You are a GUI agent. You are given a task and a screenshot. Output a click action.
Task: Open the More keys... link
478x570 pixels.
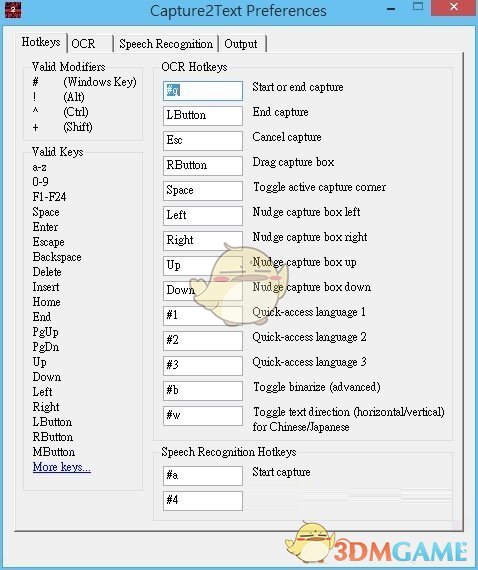61,467
